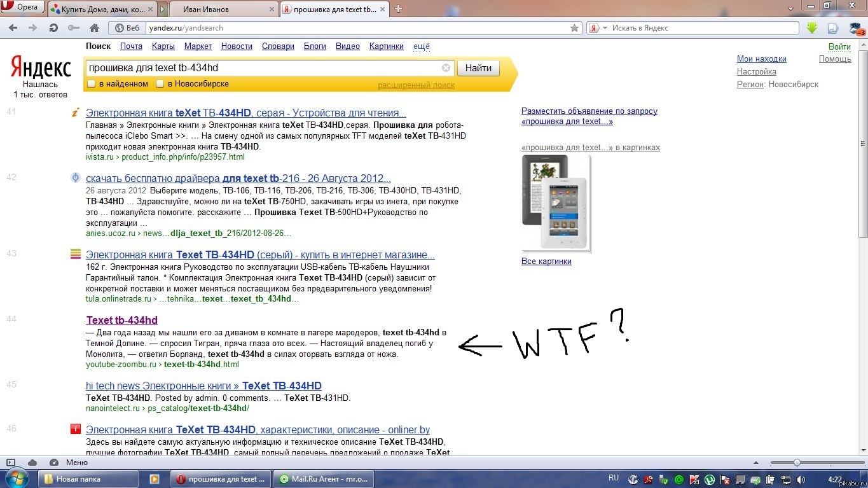Open the 'Texet tb-434hd' search result
This screenshot has width=868, height=488.
[x=121, y=320]
